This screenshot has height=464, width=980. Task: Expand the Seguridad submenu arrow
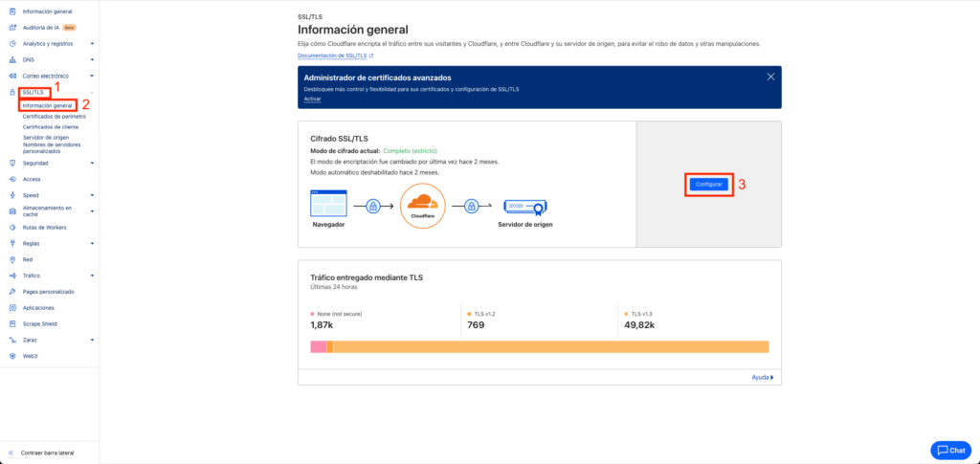tap(92, 163)
